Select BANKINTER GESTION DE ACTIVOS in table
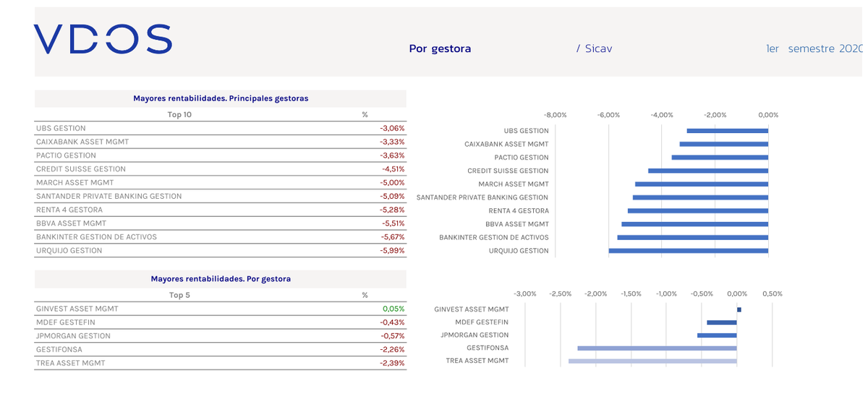Screen dimensions: 868x402 click(96, 237)
